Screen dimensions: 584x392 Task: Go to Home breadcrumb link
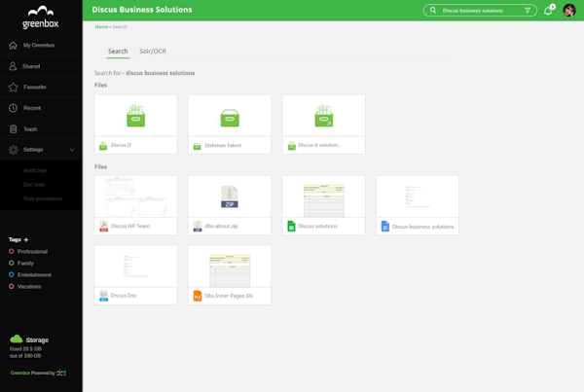click(x=101, y=27)
